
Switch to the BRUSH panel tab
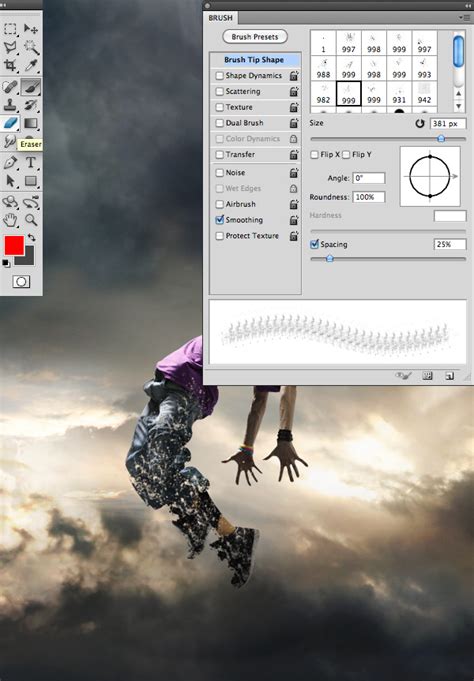(220, 18)
